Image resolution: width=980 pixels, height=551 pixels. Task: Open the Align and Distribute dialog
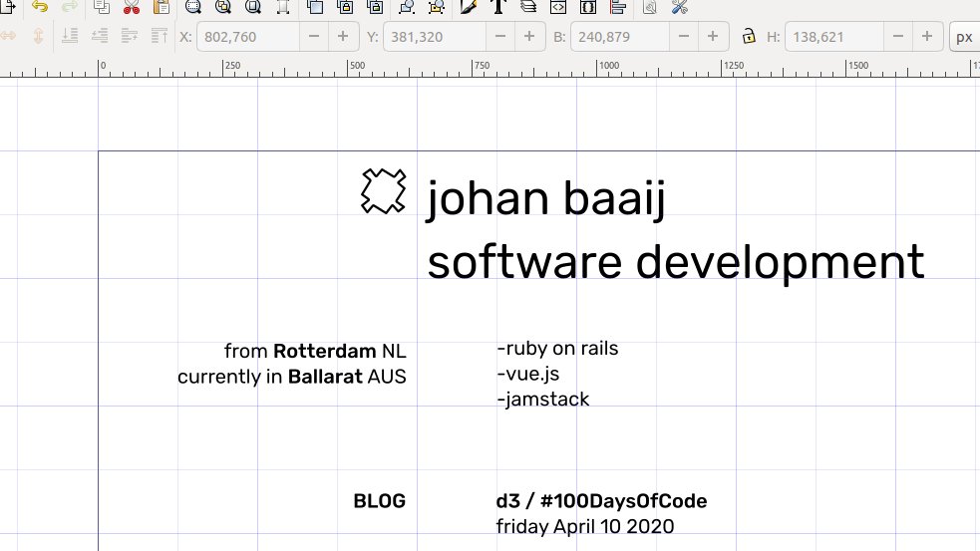[x=618, y=6]
